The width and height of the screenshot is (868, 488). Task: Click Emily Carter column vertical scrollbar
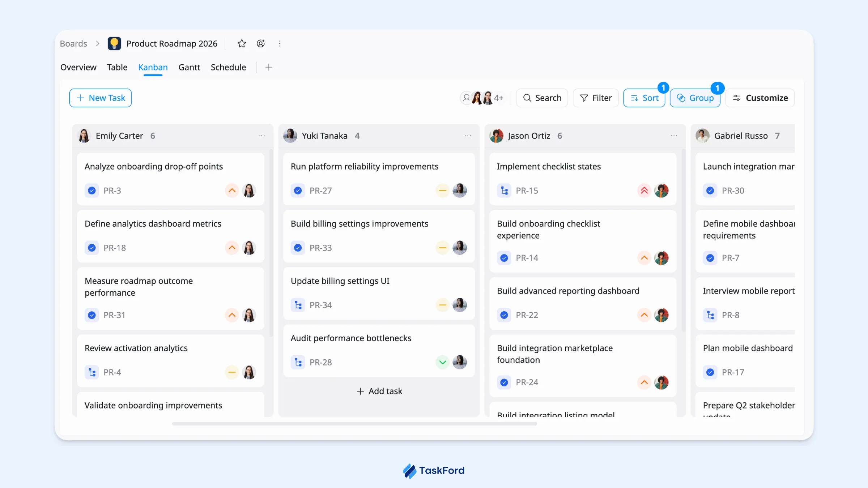click(x=271, y=242)
